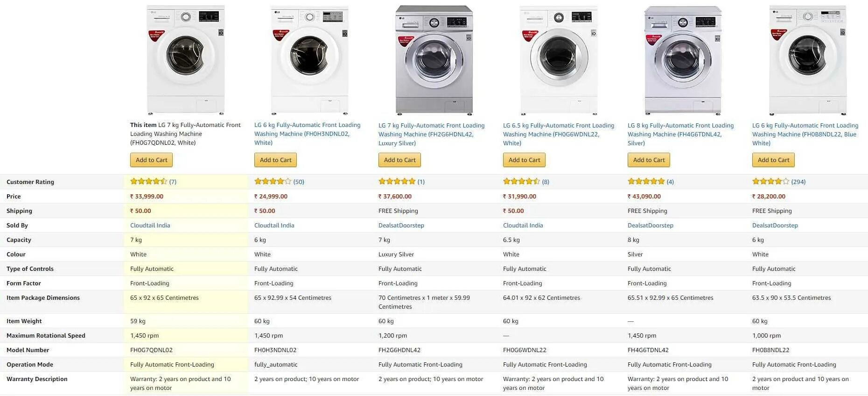Open the LG 6.5 kg FH0G6WDNL22 product image
868x396 pixels.
click(x=559, y=60)
